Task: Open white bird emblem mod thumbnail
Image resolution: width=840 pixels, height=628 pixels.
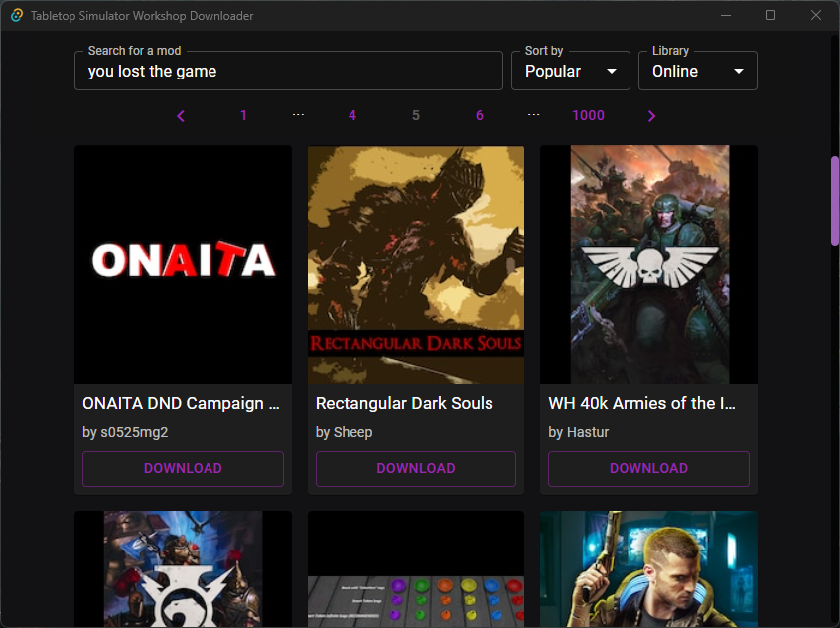Action: (x=184, y=569)
